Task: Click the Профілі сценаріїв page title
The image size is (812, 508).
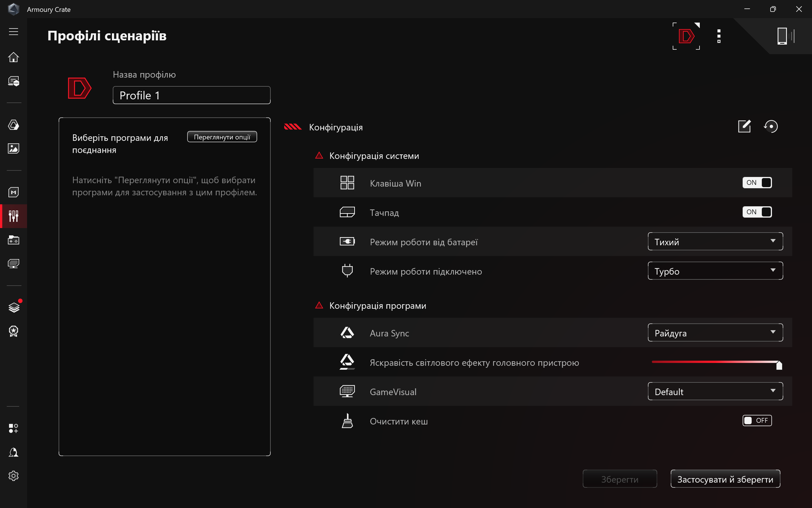Action: (x=107, y=36)
